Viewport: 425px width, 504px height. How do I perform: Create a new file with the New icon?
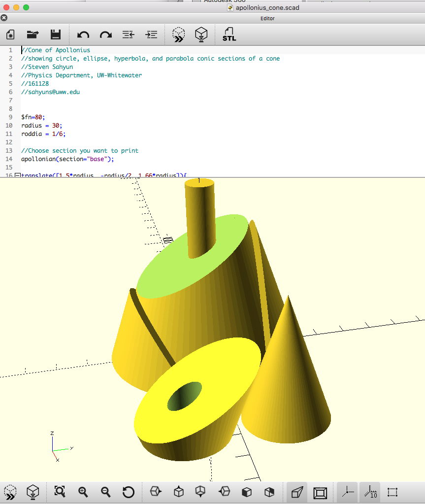point(10,34)
